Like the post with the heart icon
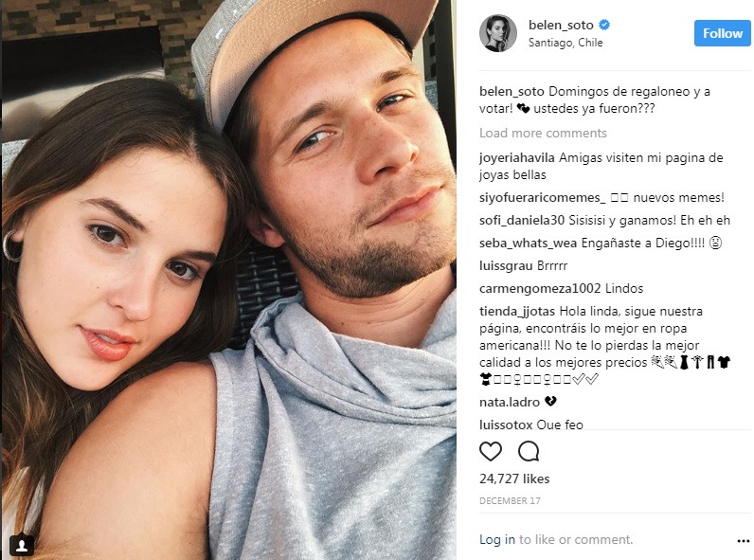754x560 pixels. click(491, 451)
